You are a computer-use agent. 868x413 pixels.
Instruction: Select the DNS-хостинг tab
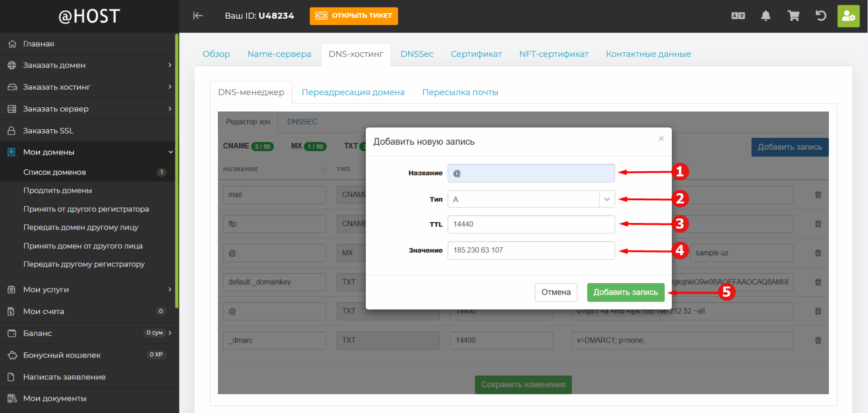356,54
